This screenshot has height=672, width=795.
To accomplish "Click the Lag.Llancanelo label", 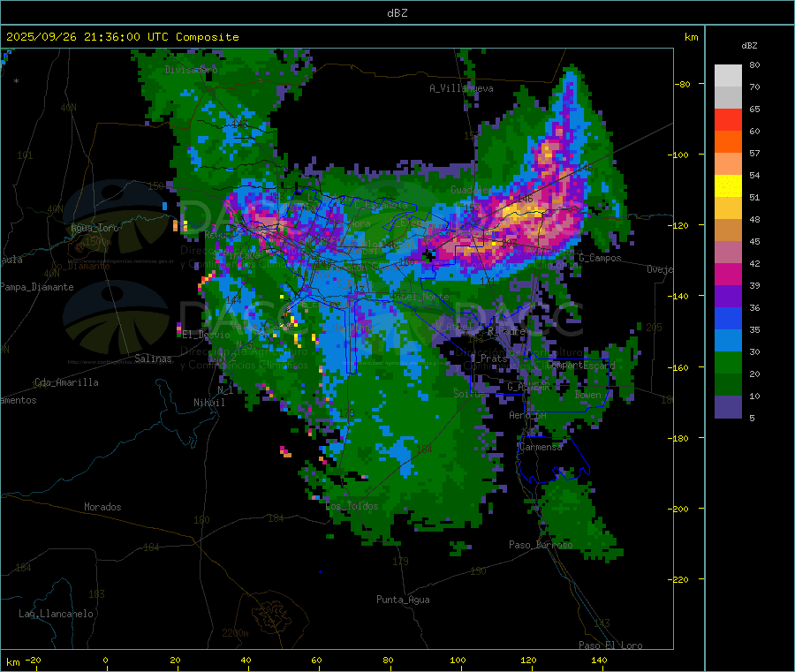I will click(56, 614).
